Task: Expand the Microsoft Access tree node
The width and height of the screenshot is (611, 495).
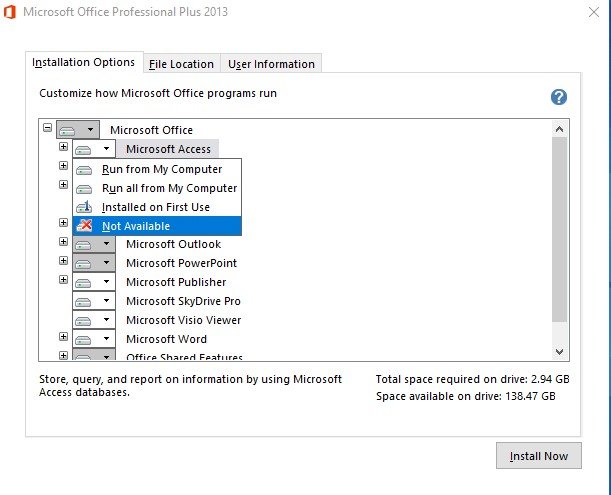Action: tap(63, 147)
